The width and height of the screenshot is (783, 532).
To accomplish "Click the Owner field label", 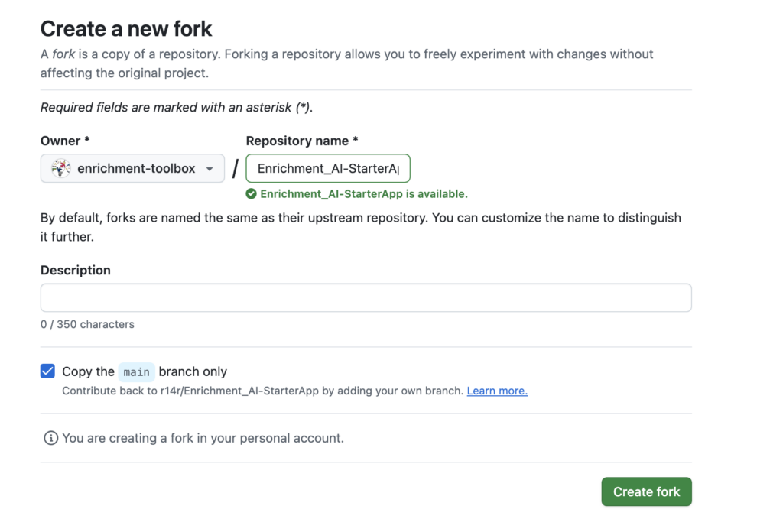I will click(x=65, y=141).
